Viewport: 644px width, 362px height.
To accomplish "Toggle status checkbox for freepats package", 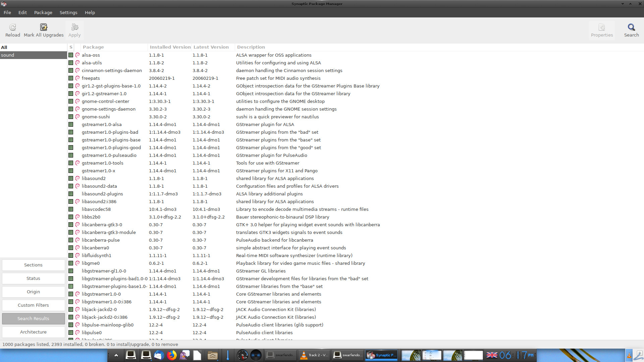I will pos(71,78).
